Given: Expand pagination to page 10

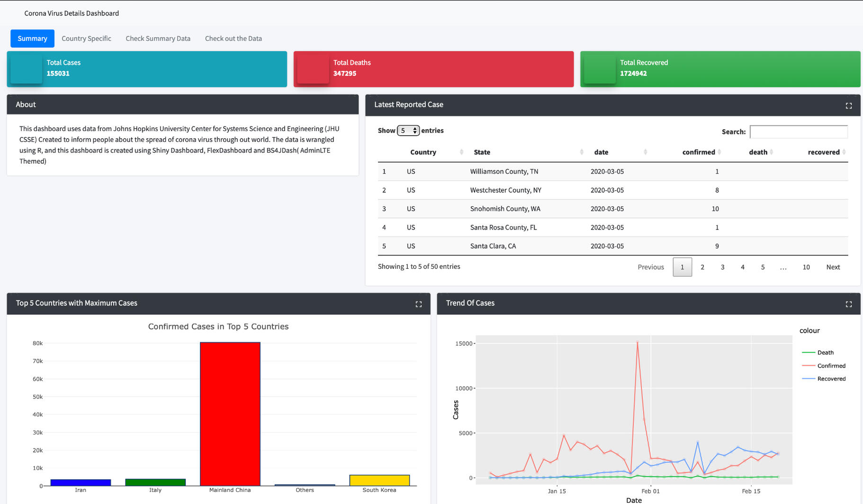Looking at the screenshot, I should [x=806, y=267].
